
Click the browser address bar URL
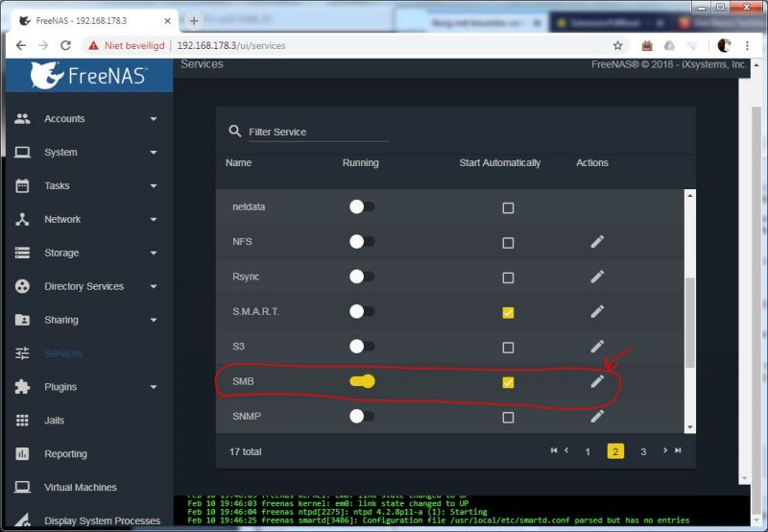click(231, 45)
